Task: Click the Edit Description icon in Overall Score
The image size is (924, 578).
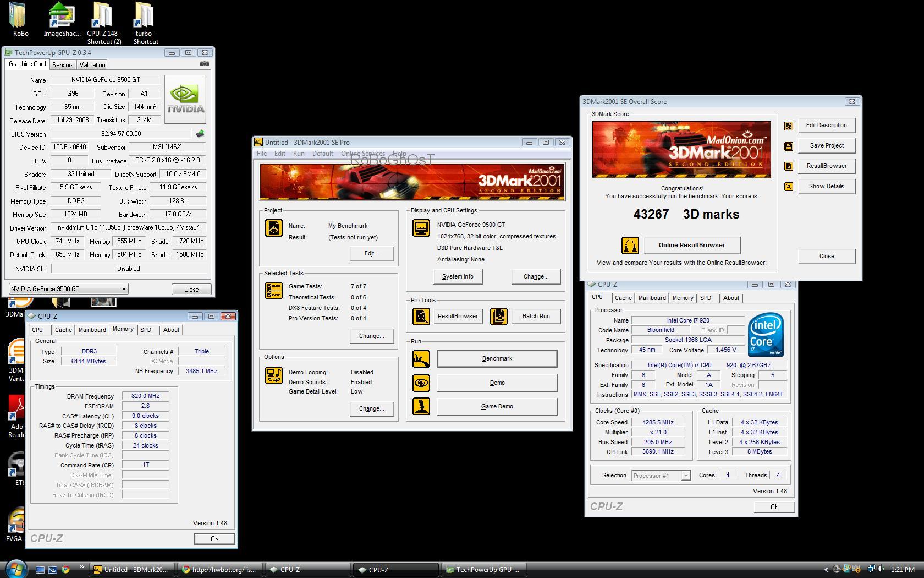Action: click(789, 126)
